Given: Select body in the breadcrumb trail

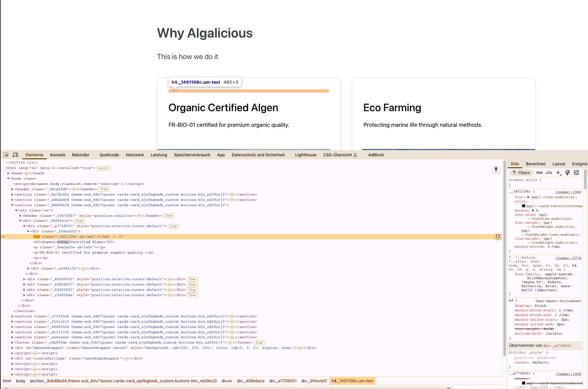Looking at the screenshot, I should [x=21, y=381].
